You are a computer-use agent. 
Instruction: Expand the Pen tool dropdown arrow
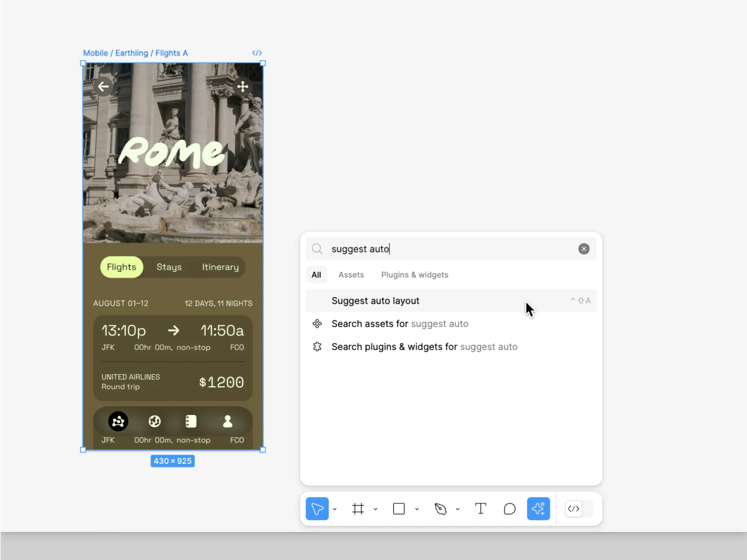tap(458, 509)
